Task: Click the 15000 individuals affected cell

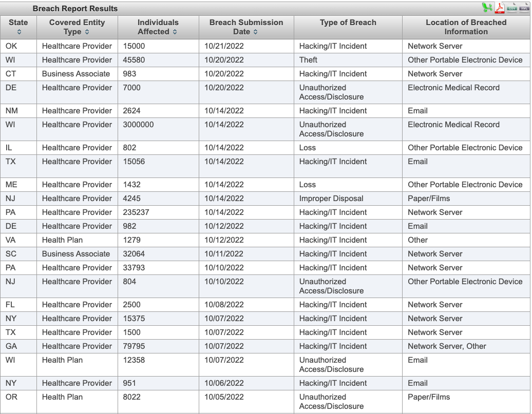Action: pyautogui.click(x=159, y=46)
